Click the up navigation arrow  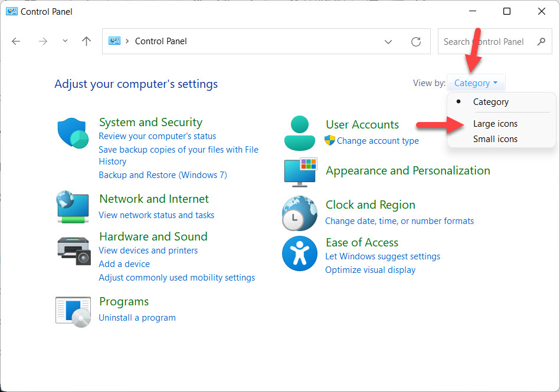pos(86,41)
